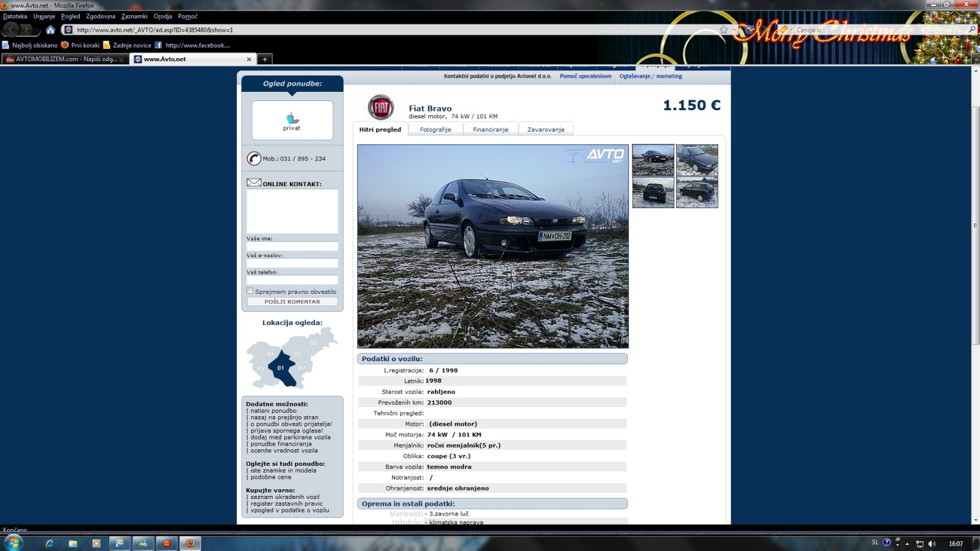Click 'register zastavnih pravic' link
This screenshot has width=980, height=551.
pyautogui.click(x=286, y=504)
